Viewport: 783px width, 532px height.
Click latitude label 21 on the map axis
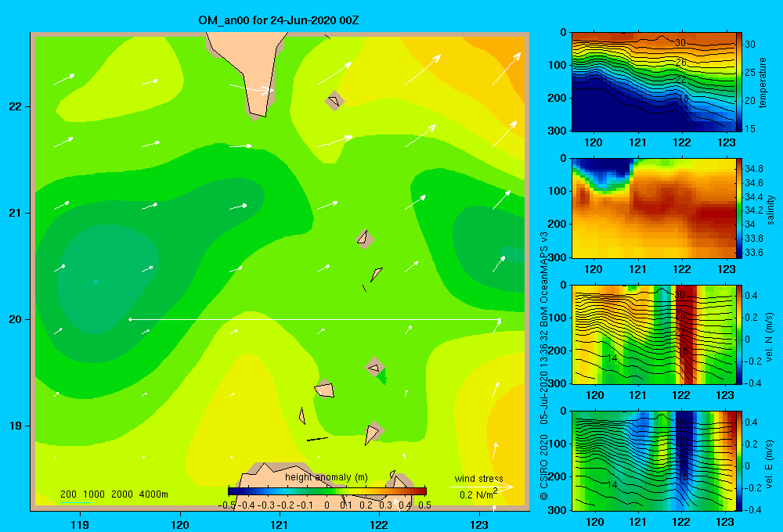click(x=16, y=213)
